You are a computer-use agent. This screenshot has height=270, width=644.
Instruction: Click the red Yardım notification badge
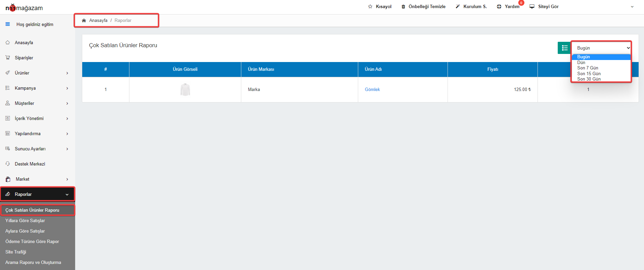[521, 3]
